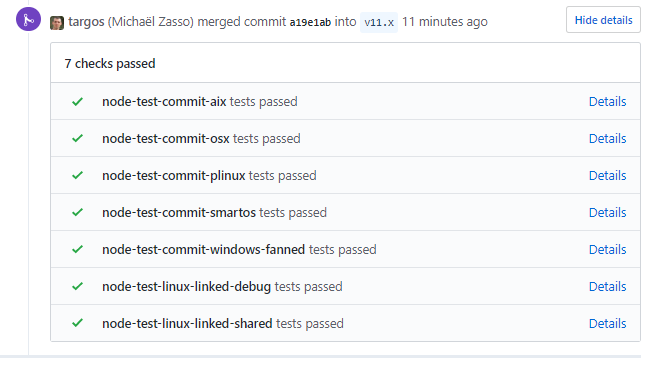Click green checkmark for node-test-commit-aix
The image size is (650, 368).
(78, 102)
